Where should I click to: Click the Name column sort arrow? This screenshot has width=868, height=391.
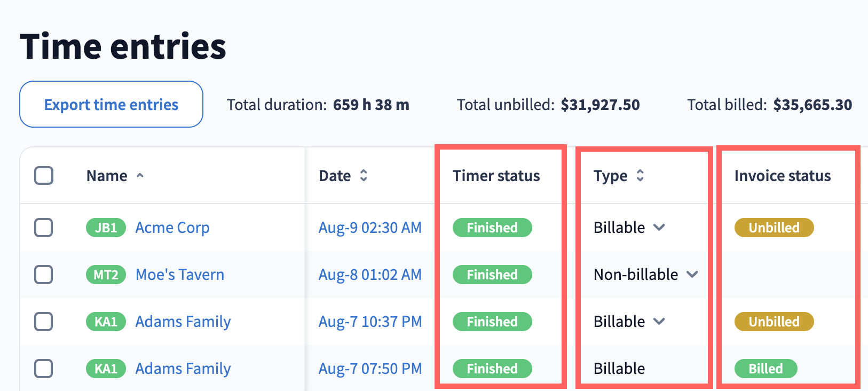(x=140, y=176)
